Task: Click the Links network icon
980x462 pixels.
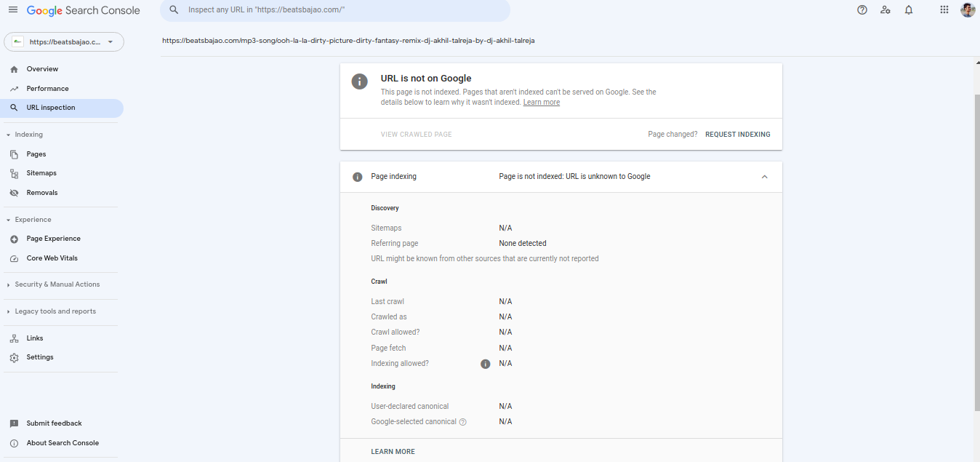Action: point(14,338)
